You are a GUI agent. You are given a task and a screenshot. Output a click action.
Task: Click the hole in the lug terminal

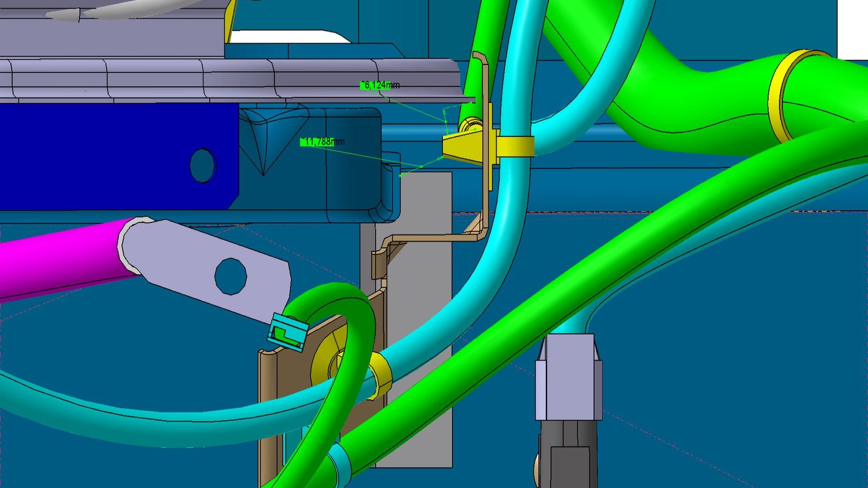(231, 276)
